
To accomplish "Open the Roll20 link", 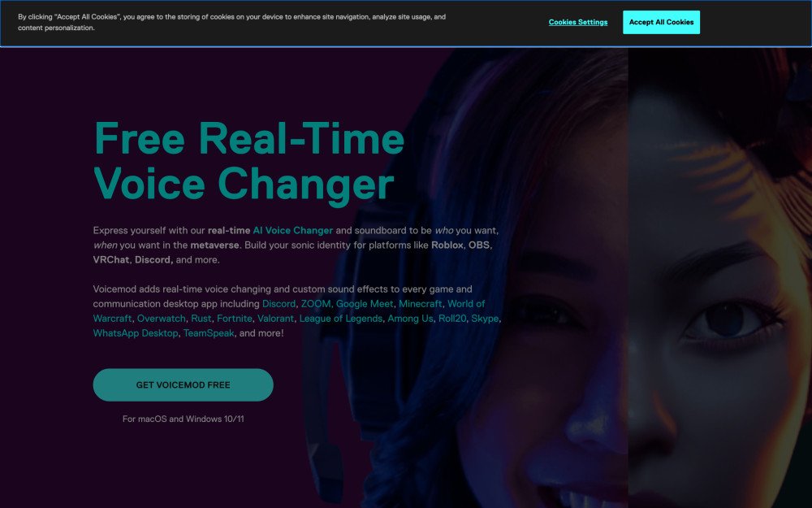I will tap(452, 319).
